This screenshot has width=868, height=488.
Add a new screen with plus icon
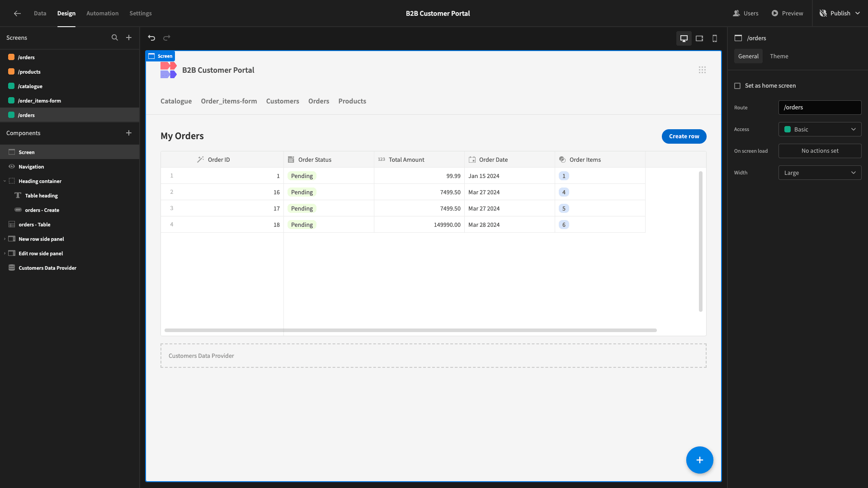(x=129, y=38)
